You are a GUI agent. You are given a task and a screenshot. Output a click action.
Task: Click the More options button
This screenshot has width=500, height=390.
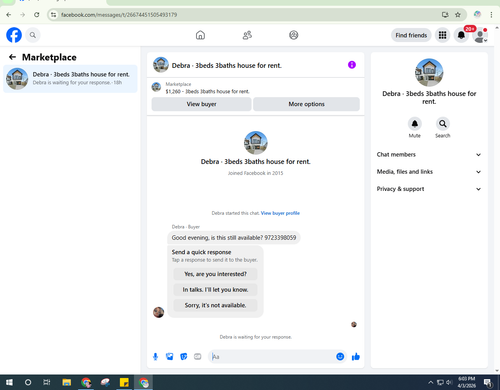coord(306,104)
